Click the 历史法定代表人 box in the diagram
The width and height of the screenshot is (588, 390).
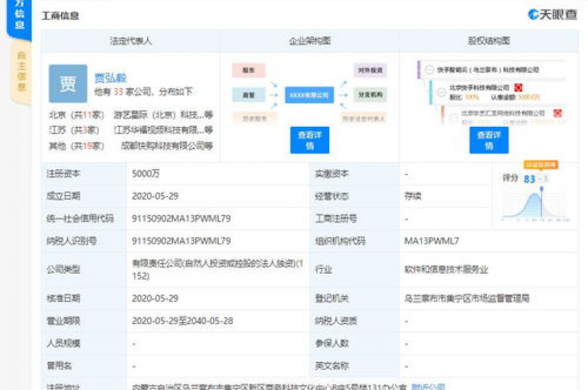click(364, 119)
